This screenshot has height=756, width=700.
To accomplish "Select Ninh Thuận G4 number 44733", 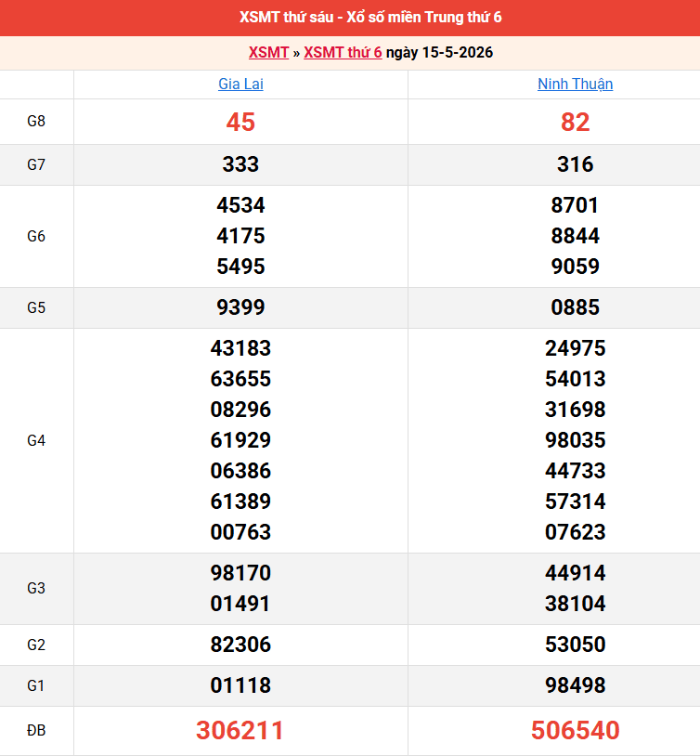I will [x=576, y=471].
